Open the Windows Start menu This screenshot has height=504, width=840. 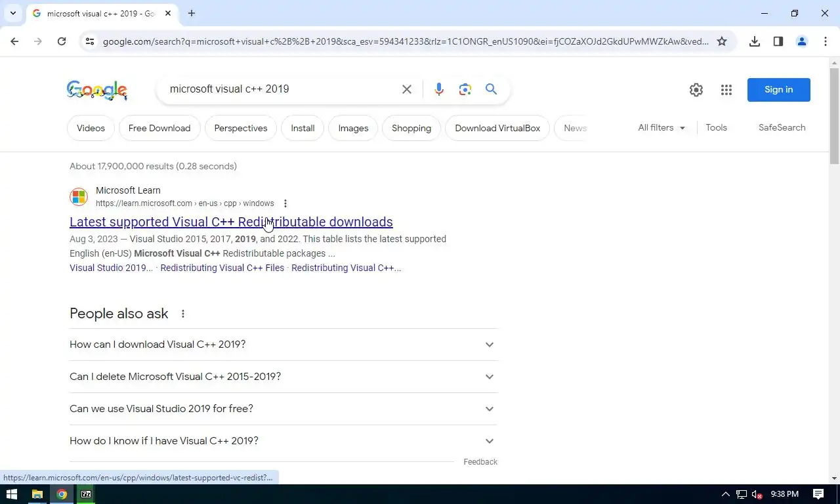11,494
